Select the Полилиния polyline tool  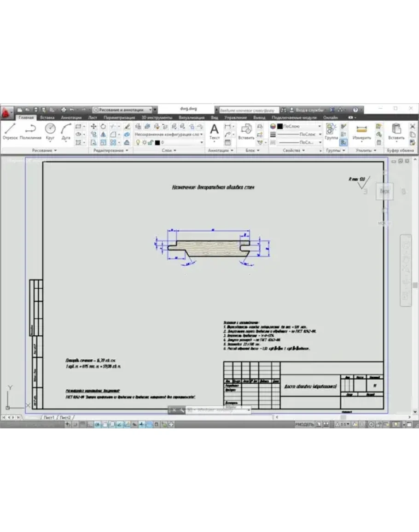click(x=31, y=131)
